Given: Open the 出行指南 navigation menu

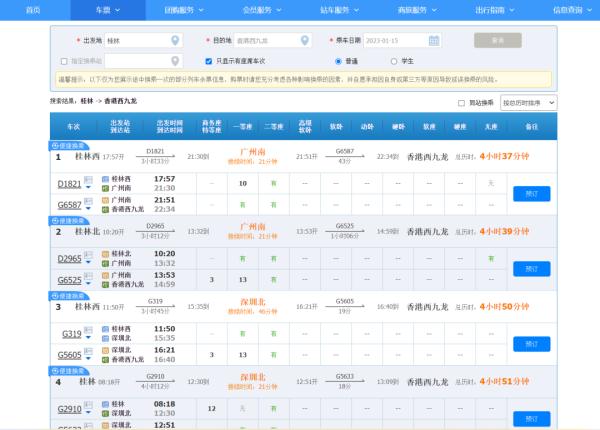Looking at the screenshot, I should pyautogui.click(x=495, y=10).
